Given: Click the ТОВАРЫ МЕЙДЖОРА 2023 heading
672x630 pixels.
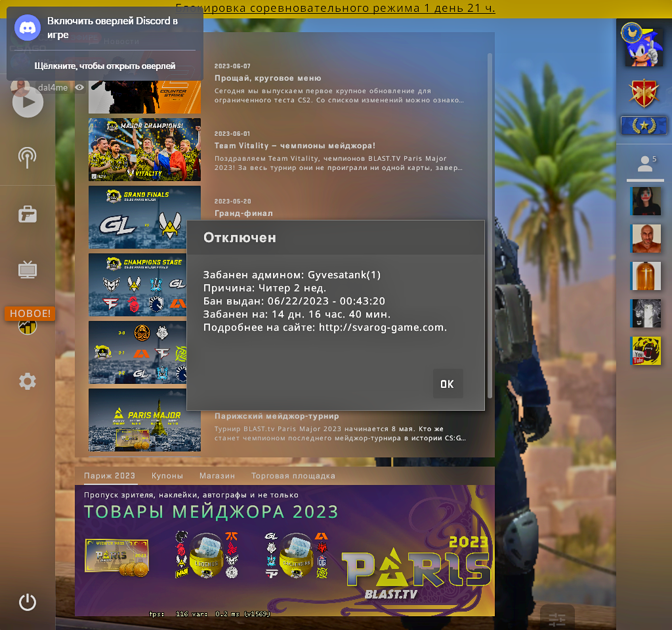Looking at the screenshot, I should pyautogui.click(x=211, y=512).
